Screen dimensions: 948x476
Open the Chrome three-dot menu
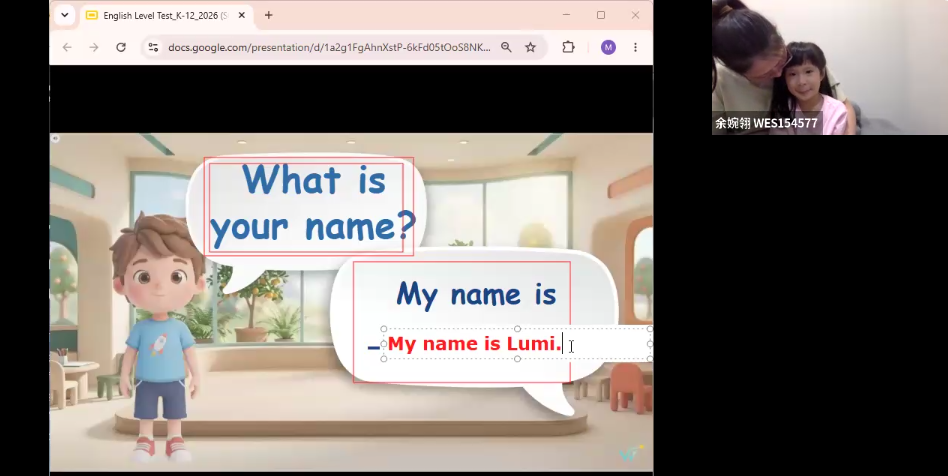point(635,47)
